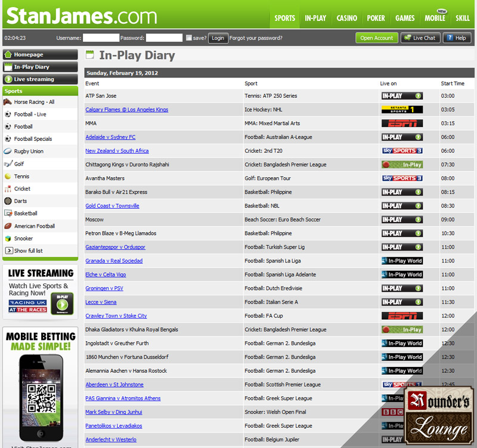Click ESPN logo for Crawley Town v Stoke
The height and width of the screenshot is (448, 477).
point(402,316)
